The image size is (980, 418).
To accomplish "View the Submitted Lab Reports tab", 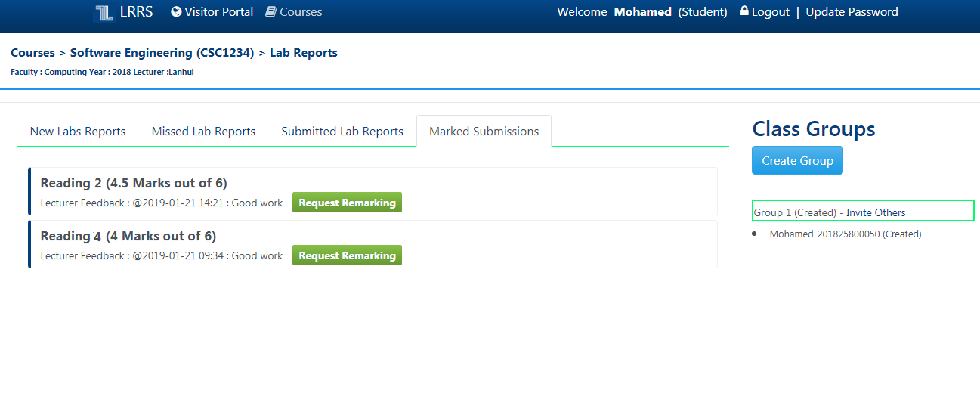I will 342,132.
